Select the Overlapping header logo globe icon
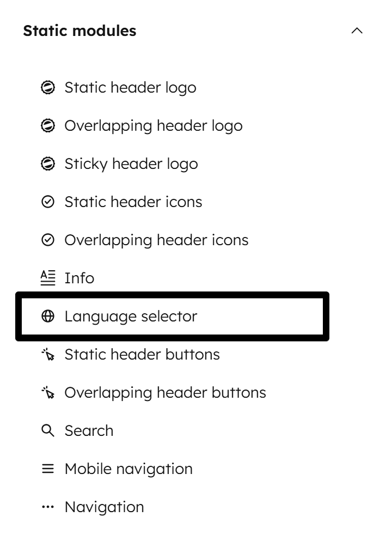 point(50,125)
